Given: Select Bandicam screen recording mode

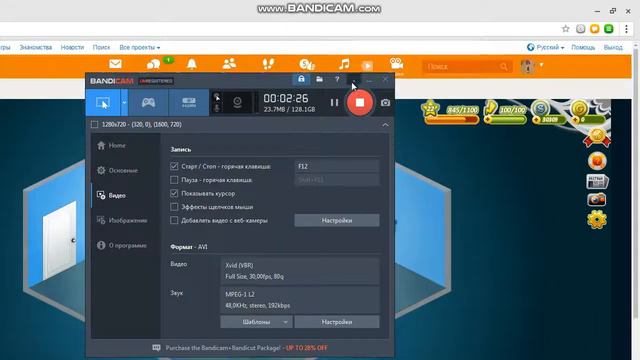Looking at the screenshot, I should click(x=103, y=102).
